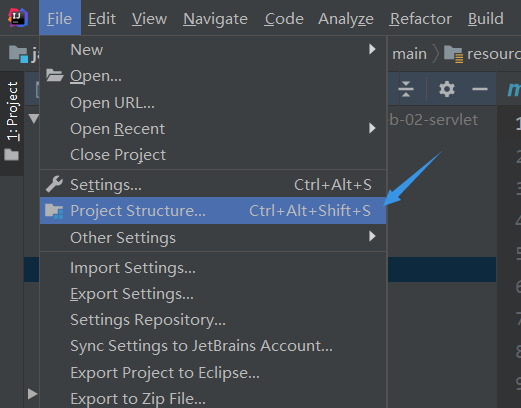Click the Settings wrench icon
The height and width of the screenshot is (408, 521).
pos(54,184)
